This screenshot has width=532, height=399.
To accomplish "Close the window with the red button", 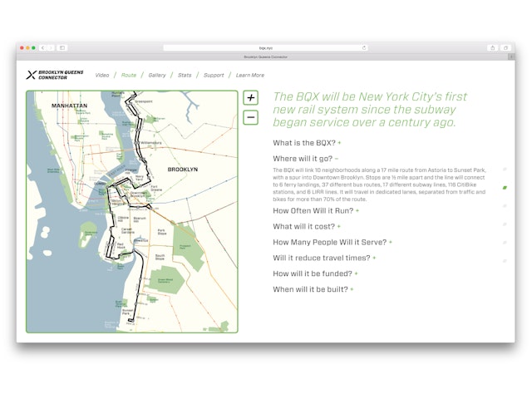I will tap(22, 48).
